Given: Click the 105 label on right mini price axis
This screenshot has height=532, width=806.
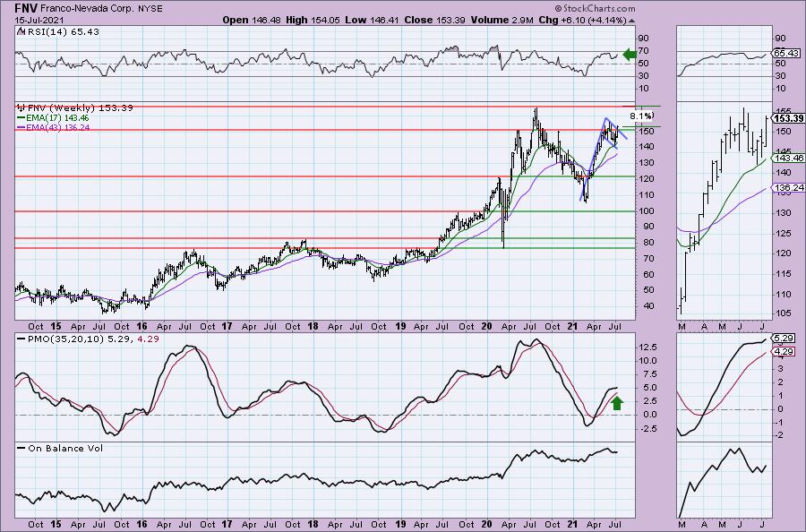Looking at the screenshot, I should click(x=785, y=314).
